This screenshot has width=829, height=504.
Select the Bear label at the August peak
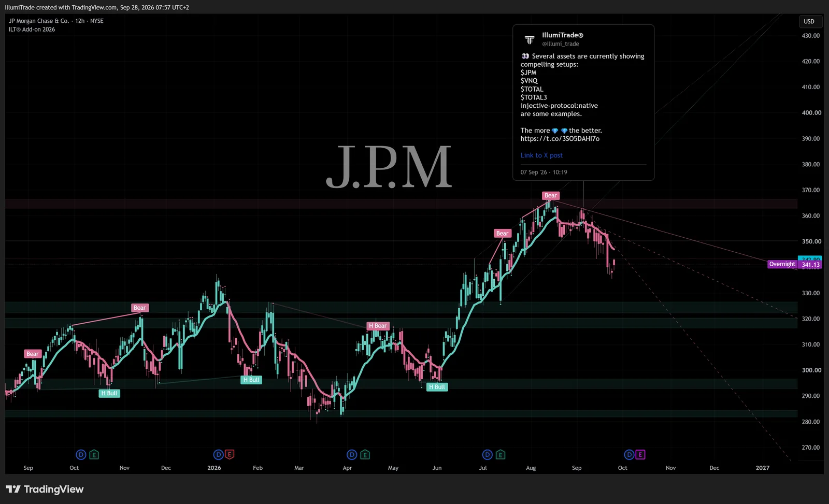click(x=551, y=195)
